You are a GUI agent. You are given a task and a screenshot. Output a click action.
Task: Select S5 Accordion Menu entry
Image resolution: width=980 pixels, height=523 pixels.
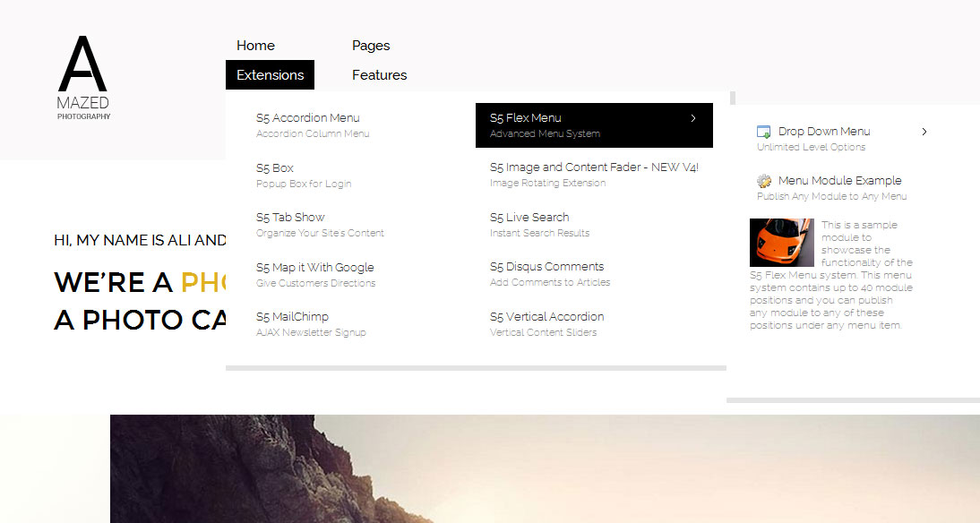[x=307, y=118]
